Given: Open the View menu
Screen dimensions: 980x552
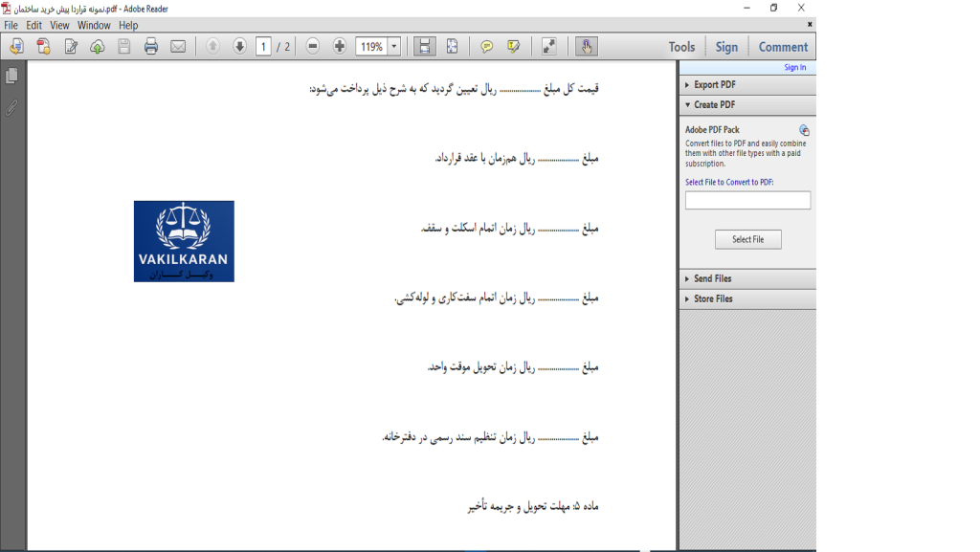Looking at the screenshot, I should tap(59, 26).
